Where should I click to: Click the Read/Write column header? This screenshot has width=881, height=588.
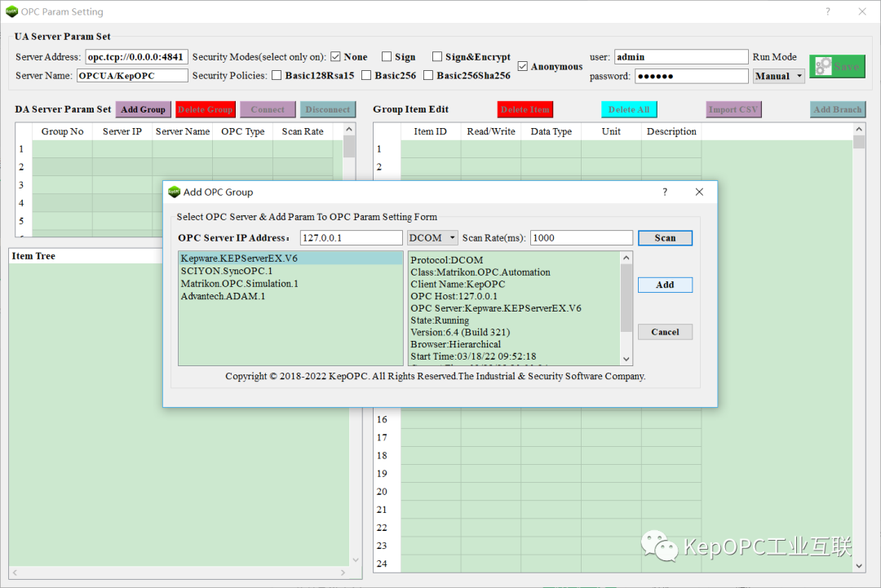[490, 131]
